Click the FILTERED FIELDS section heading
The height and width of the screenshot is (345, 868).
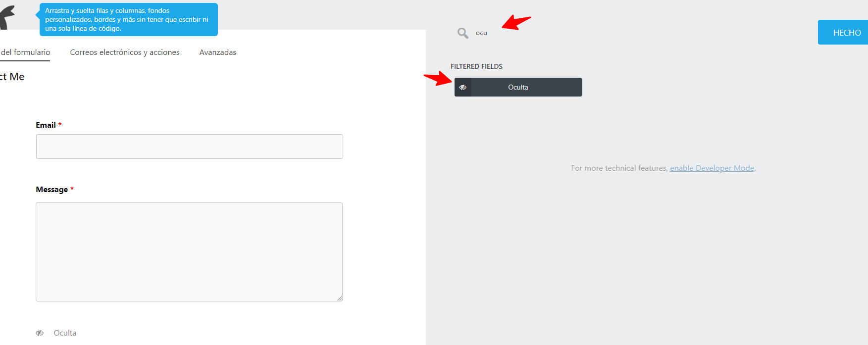click(x=476, y=66)
